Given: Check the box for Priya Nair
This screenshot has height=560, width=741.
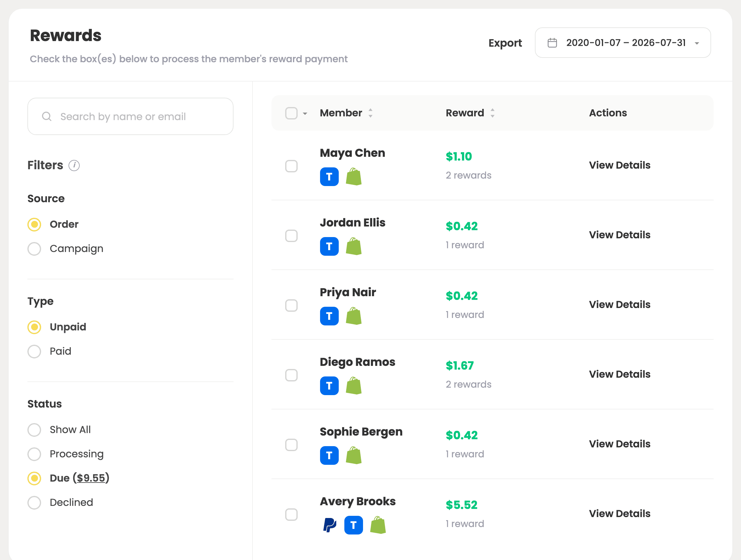Looking at the screenshot, I should coord(291,305).
